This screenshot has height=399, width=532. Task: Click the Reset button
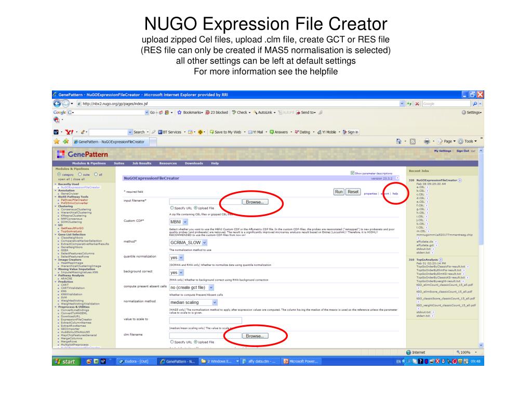353,192
